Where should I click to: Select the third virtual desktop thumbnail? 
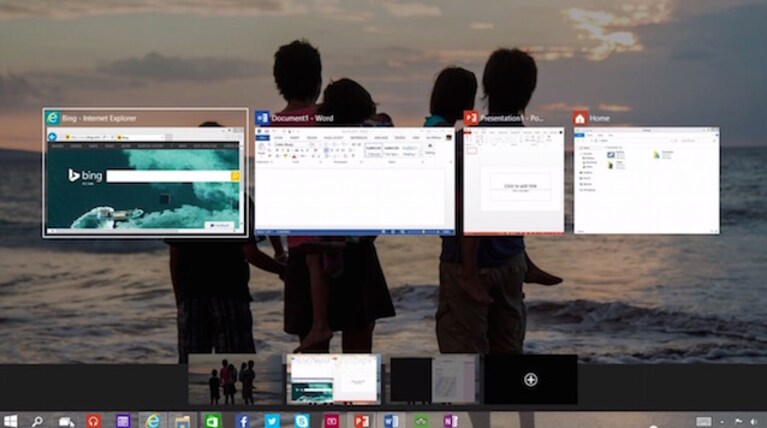click(x=432, y=380)
